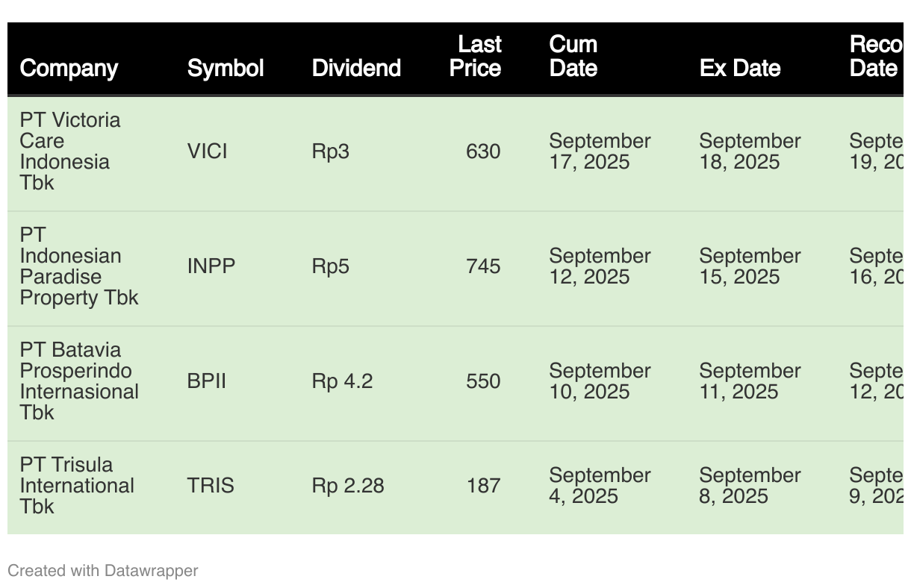The image size is (911, 588).
Task: Click the September 8, 2025 ex date
Action: (x=750, y=486)
